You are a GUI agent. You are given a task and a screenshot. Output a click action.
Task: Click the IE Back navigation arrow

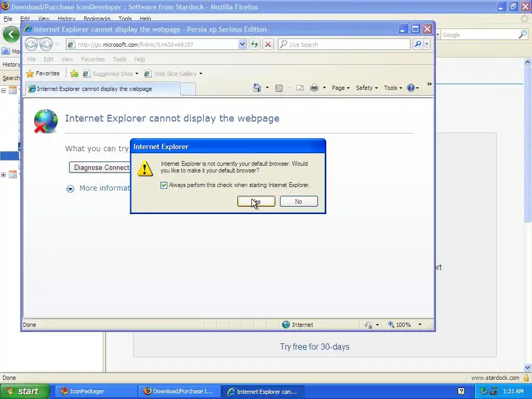(x=31, y=44)
